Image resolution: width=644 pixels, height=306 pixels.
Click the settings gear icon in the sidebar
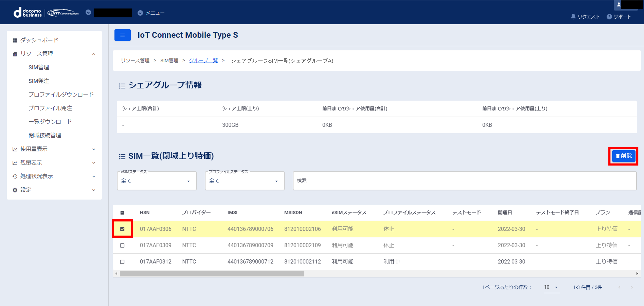point(15,190)
